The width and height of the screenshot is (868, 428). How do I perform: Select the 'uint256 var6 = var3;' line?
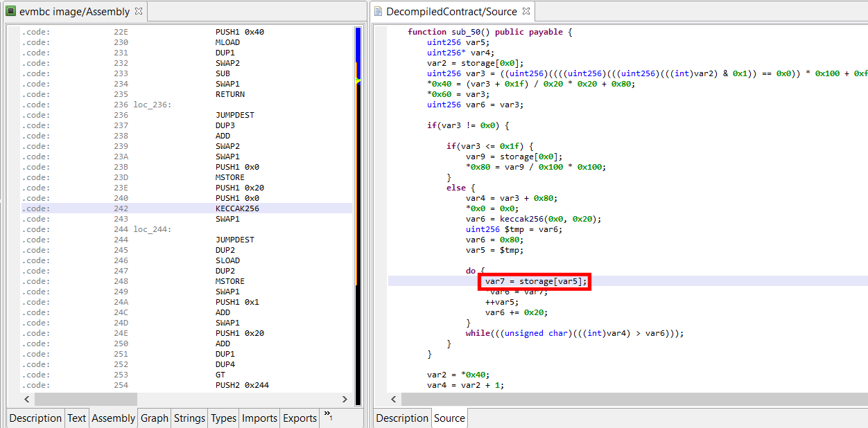tap(476, 105)
